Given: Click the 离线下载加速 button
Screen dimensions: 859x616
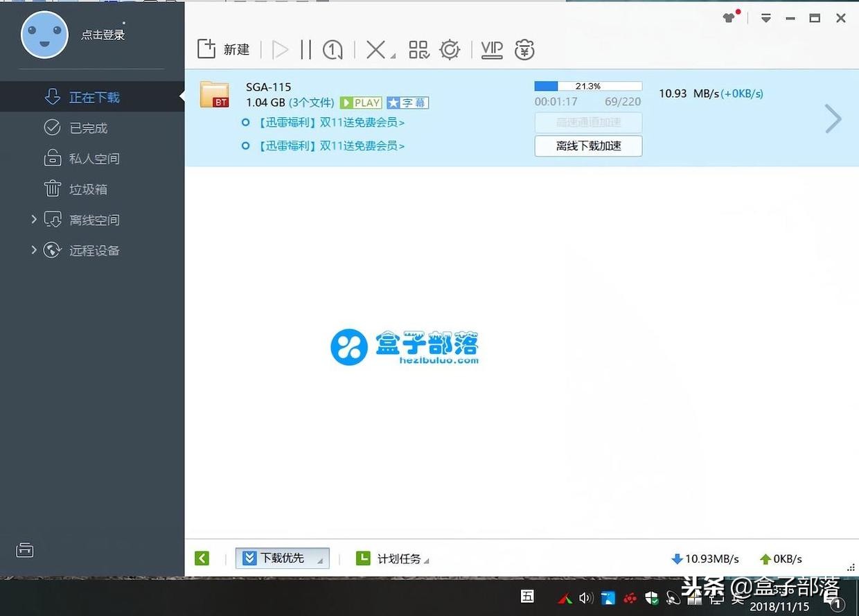Looking at the screenshot, I should coord(587,146).
